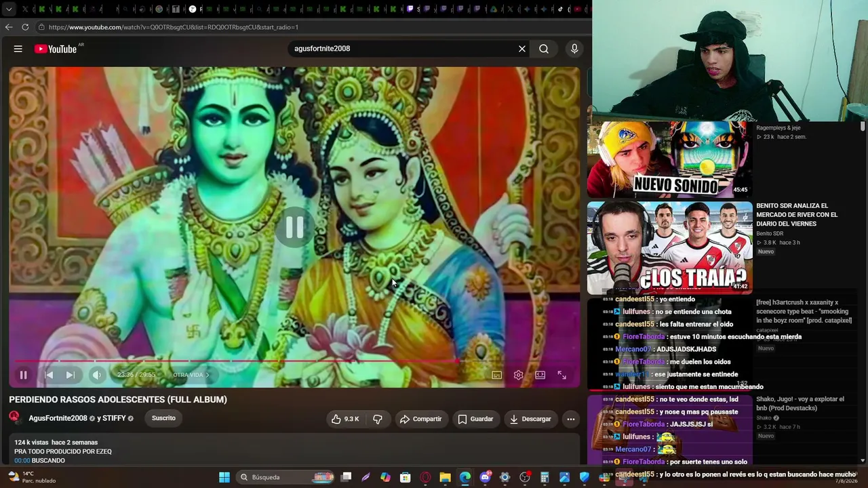This screenshot has height=488, width=868.
Task: Open File Explorer from the taskbar
Action: click(x=445, y=477)
